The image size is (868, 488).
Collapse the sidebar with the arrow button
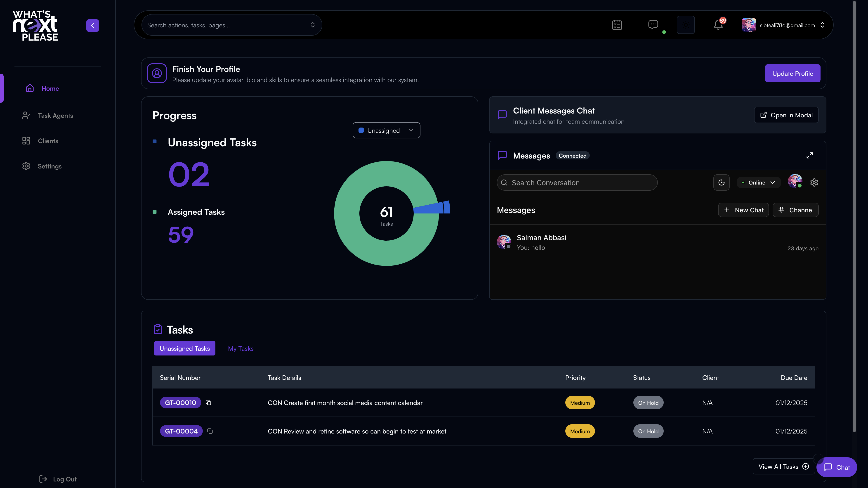92,25
